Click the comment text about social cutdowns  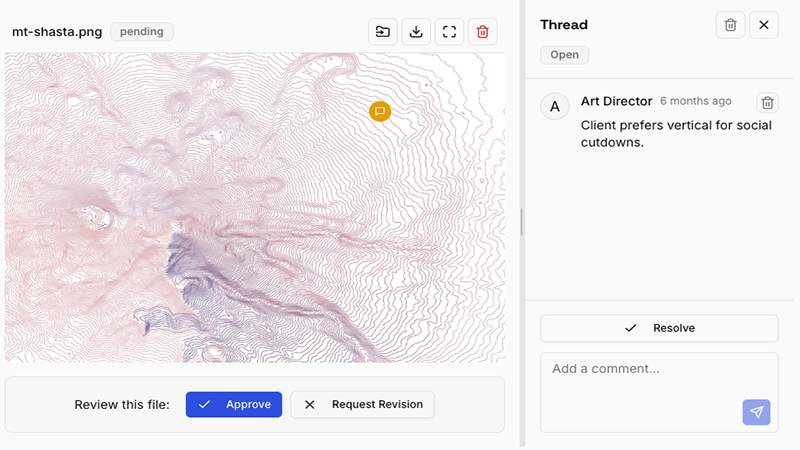pos(676,134)
